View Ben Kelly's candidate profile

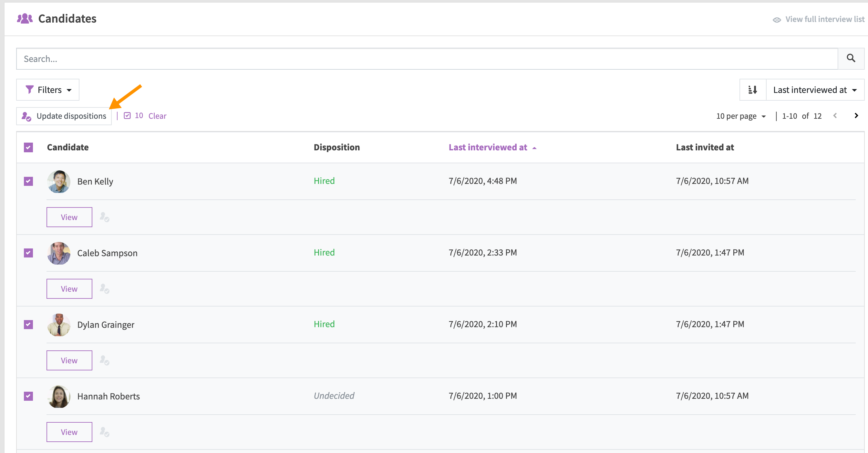[69, 217]
